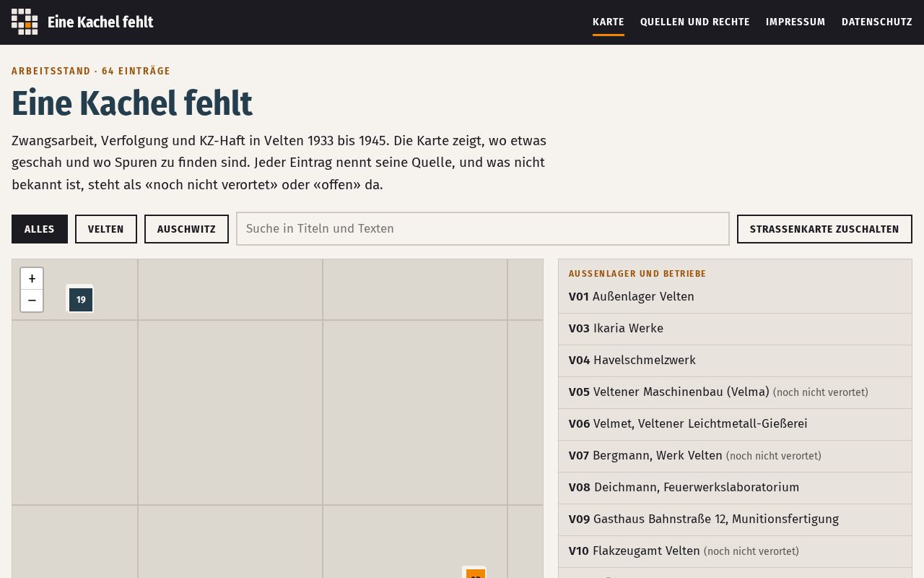The height and width of the screenshot is (578, 924).
Task: Go to the Impressum page
Action: pyautogui.click(x=796, y=22)
